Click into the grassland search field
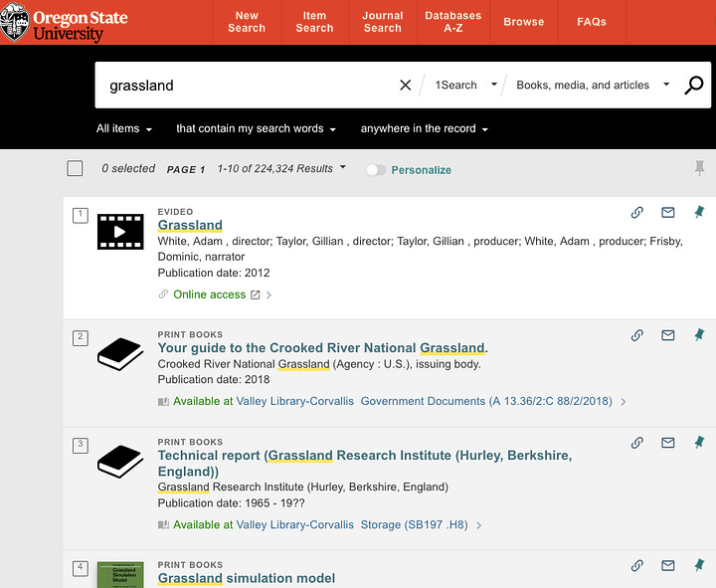 click(x=249, y=85)
